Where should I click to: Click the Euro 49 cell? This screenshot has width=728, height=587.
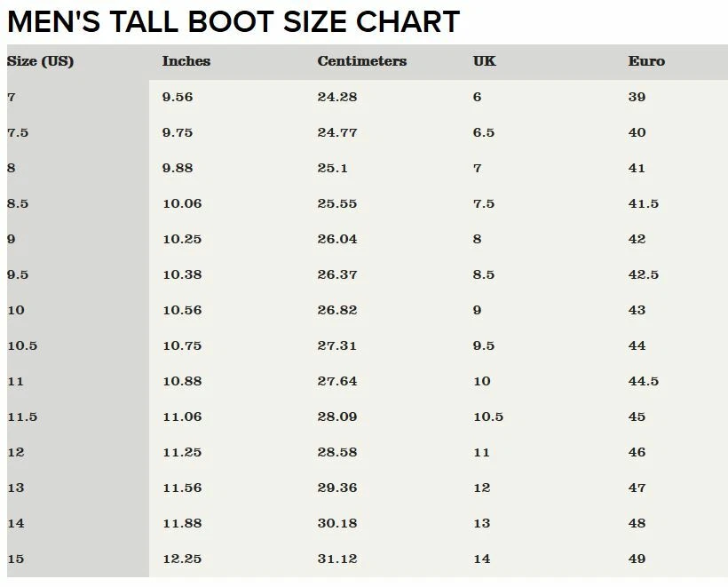coord(637,559)
